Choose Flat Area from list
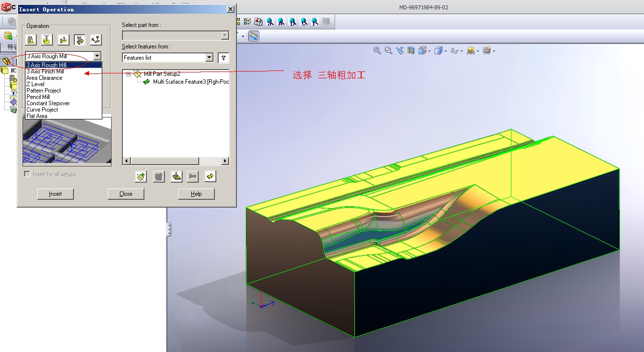Image resolution: width=644 pixels, height=352 pixels. [x=64, y=116]
